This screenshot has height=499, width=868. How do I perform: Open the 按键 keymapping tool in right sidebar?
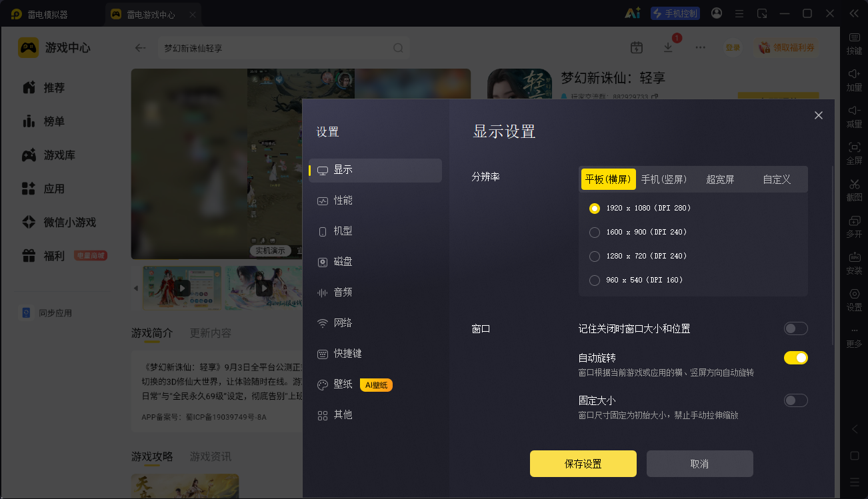pos(854,43)
